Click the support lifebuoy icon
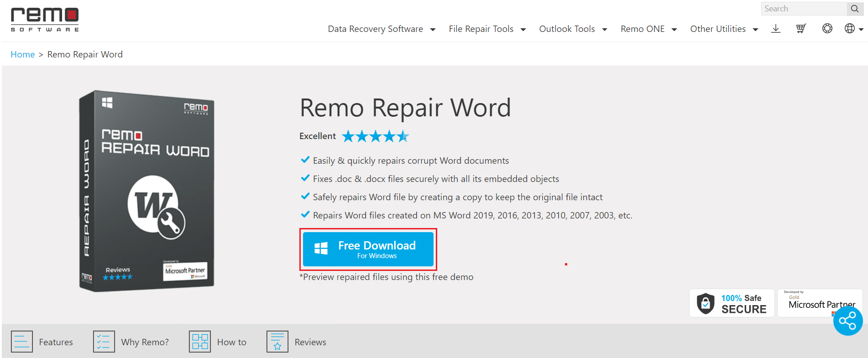The height and width of the screenshot is (358, 868). 827,28
